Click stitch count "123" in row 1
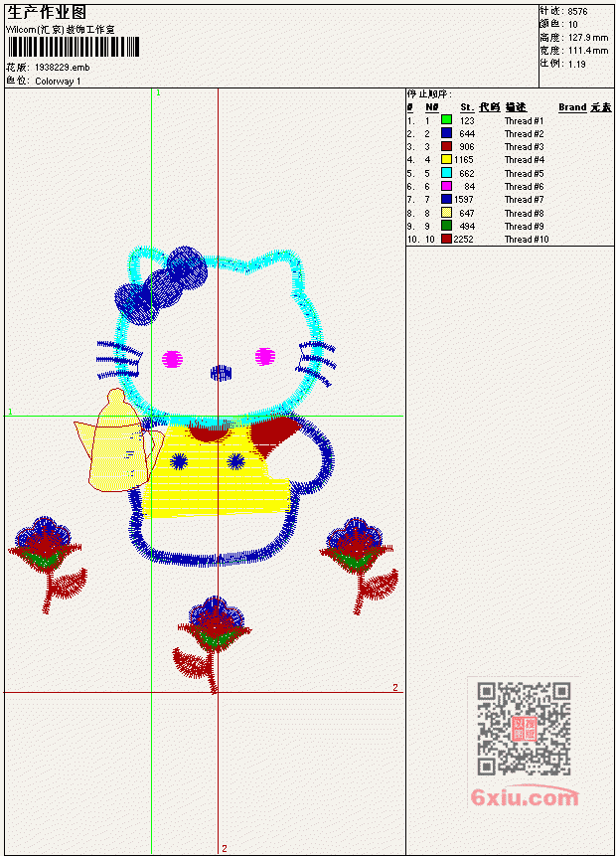This screenshot has width=616, height=856. (x=467, y=120)
